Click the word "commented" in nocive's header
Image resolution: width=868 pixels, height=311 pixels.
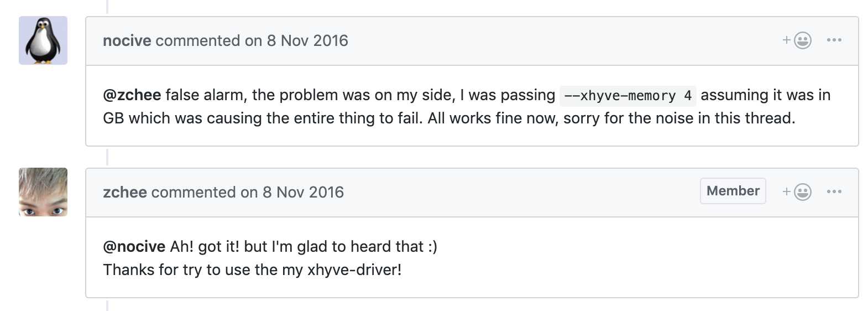pyautogui.click(x=197, y=41)
